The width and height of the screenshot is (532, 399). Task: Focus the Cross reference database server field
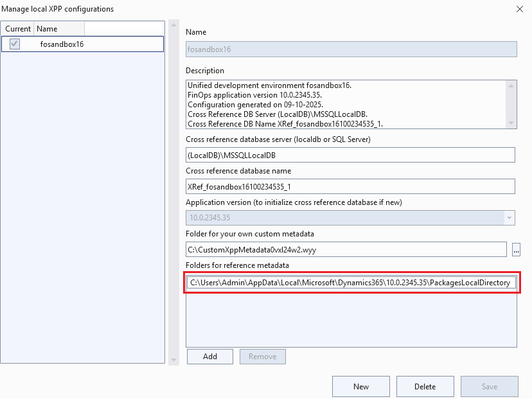click(350, 155)
